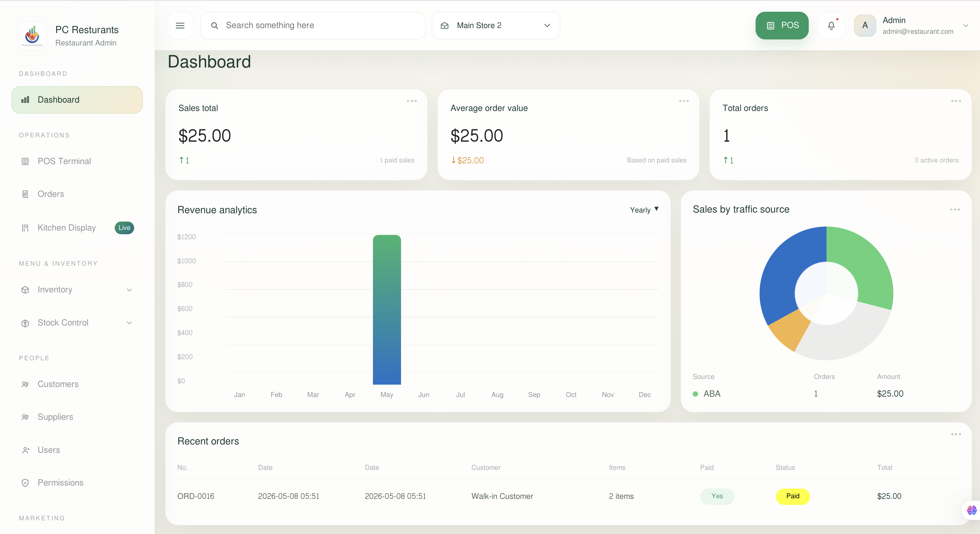Open the Yearly period dropdown
Image resolution: width=980 pixels, height=534 pixels.
click(644, 210)
